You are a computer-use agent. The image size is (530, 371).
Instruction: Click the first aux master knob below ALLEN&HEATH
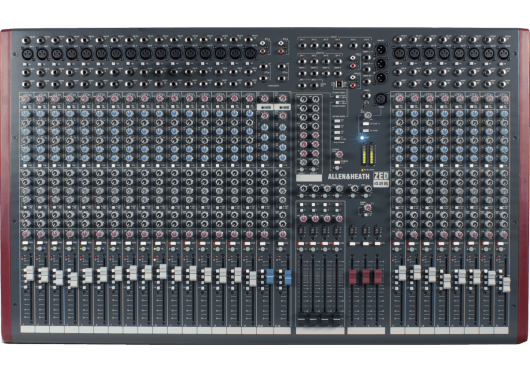coord(303,189)
